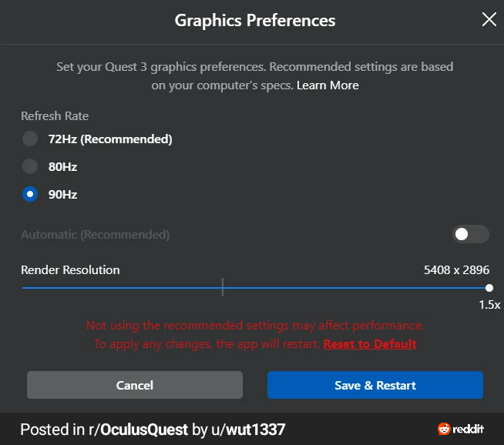Select the 80Hz refresh rate option
Image resolution: width=504 pixels, height=445 pixels.
(30, 166)
